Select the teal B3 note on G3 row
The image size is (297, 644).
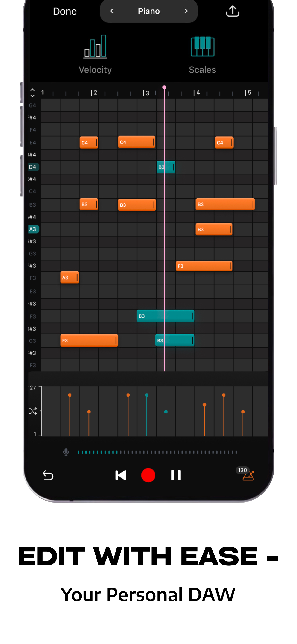click(175, 340)
